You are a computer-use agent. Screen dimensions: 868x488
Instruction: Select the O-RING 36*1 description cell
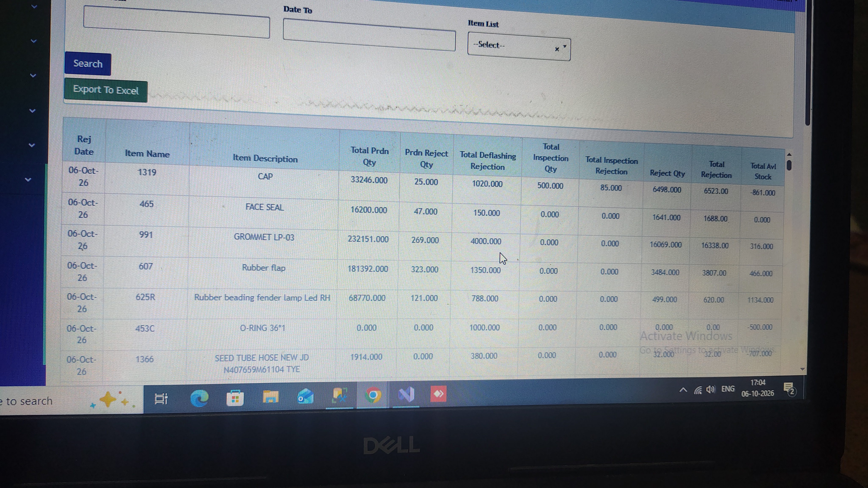pos(263,328)
